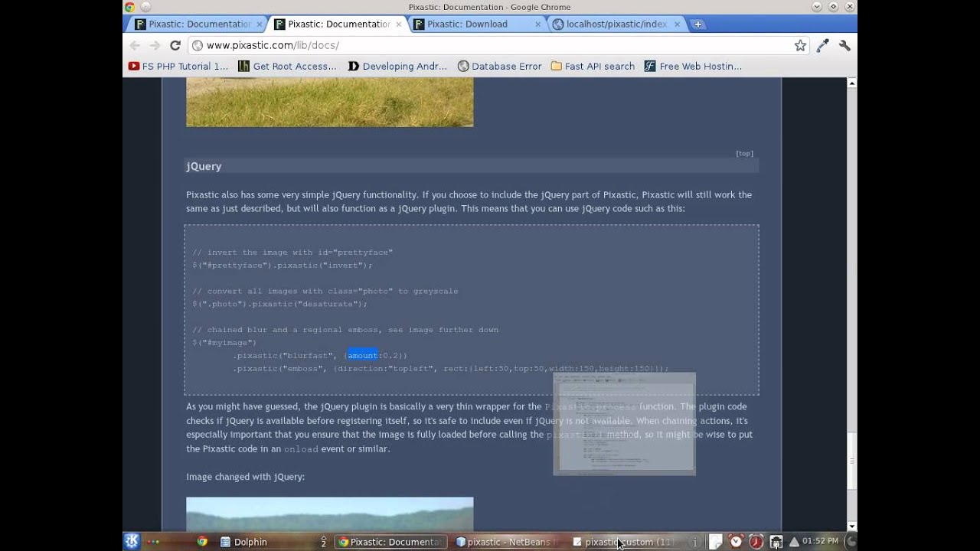Click the vertical scrollbar thumb
This screenshot has width=980, height=551.
click(x=851, y=460)
